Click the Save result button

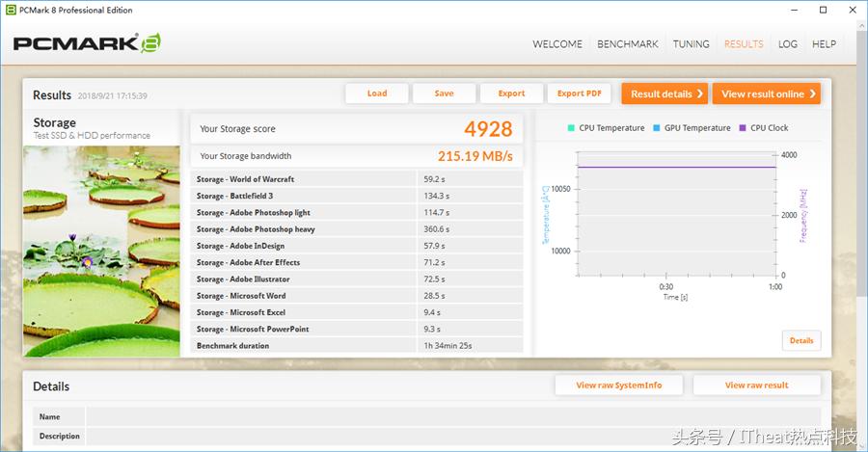[x=444, y=93]
